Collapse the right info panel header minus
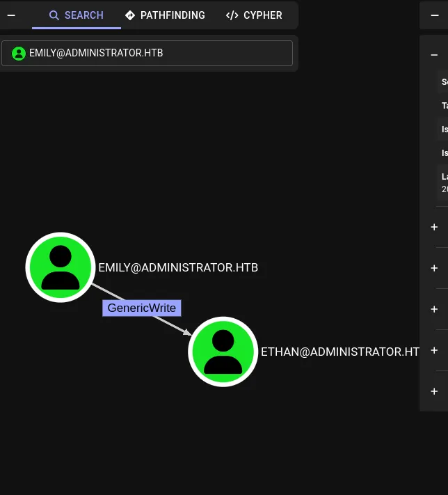Screen dimensions: 448x495 pos(434,15)
